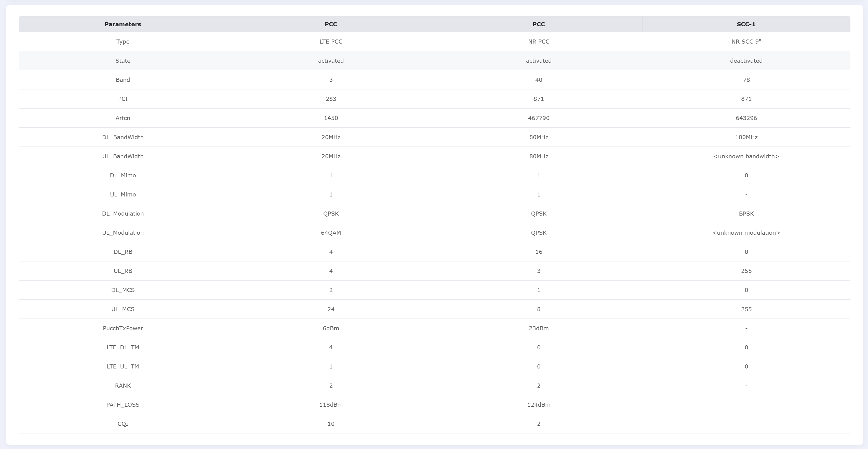Image resolution: width=868 pixels, height=449 pixels.
Task: Click band value 40
Action: click(539, 80)
